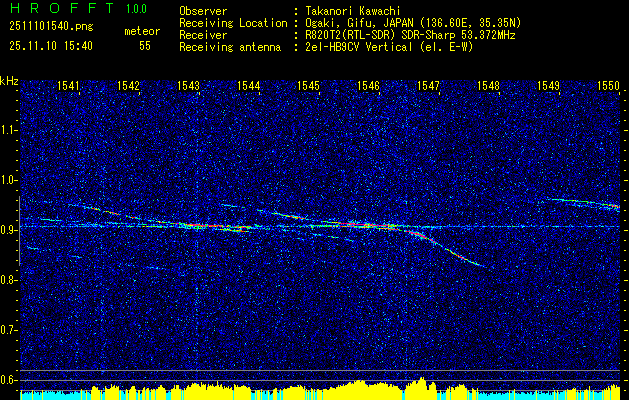Click the R820T2(RTL-SDR) receiver text
This screenshot has height=400, width=629.
(408, 35)
